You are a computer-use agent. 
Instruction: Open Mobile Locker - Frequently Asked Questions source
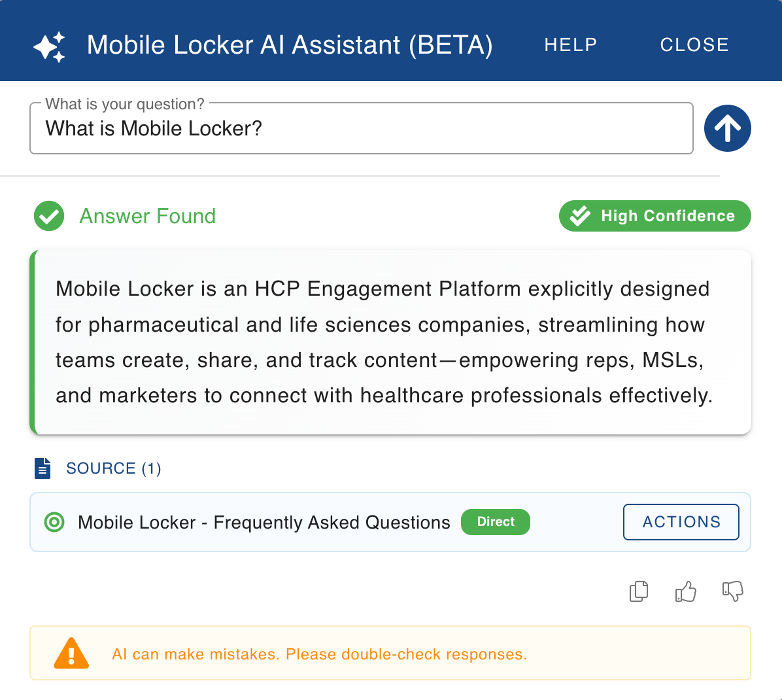coord(263,522)
